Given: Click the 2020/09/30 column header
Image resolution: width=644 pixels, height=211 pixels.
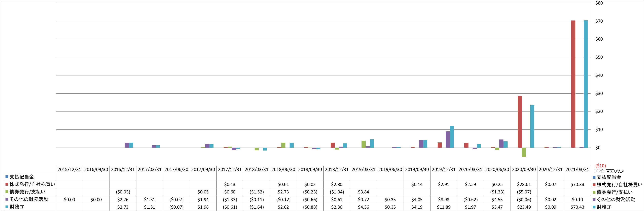Looking at the screenshot, I should (x=524, y=169).
